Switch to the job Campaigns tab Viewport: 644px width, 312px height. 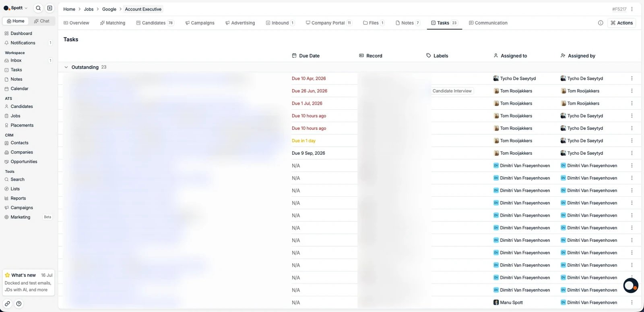tap(200, 23)
